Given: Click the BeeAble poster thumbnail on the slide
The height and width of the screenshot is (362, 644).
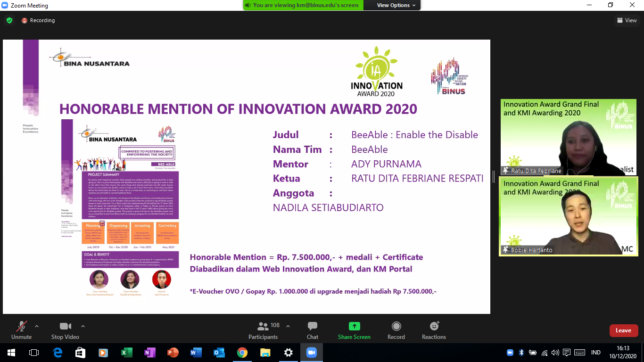Looking at the screenshot, I should 120,208.
